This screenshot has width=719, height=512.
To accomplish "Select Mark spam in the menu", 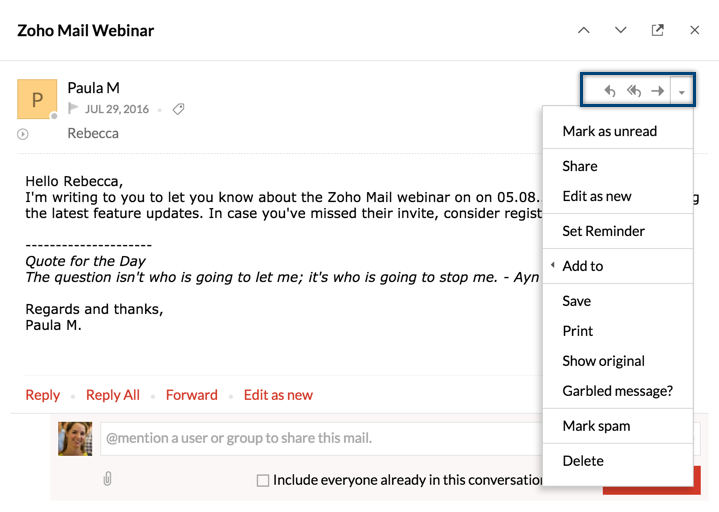I will click(x=596, y=426).
